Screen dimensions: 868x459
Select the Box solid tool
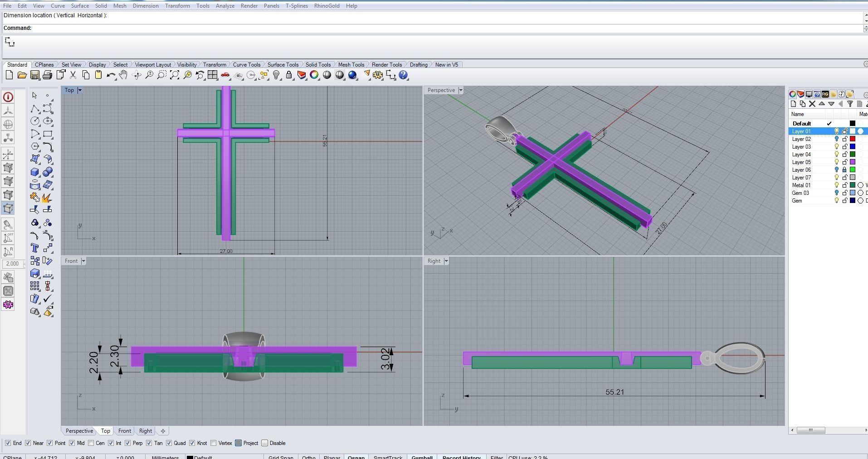coord(35,172)
